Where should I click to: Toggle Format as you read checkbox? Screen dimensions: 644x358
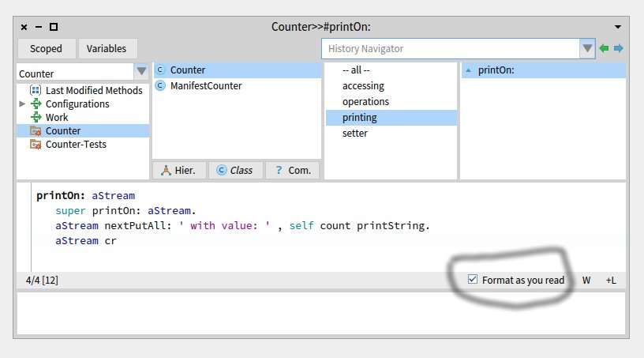tap(473, 280)
